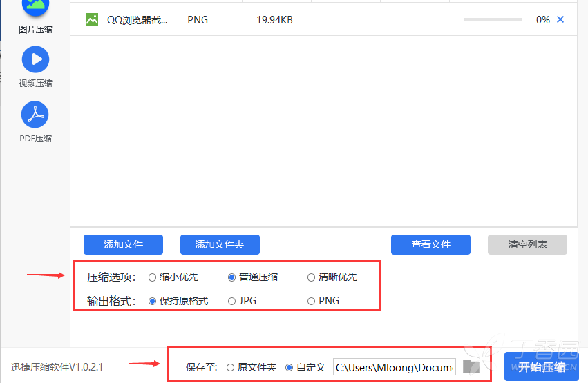Viewport: 588px width, 383px height.
Task: Click the green PNG image file icon
Action: click(x=92, y=19)
